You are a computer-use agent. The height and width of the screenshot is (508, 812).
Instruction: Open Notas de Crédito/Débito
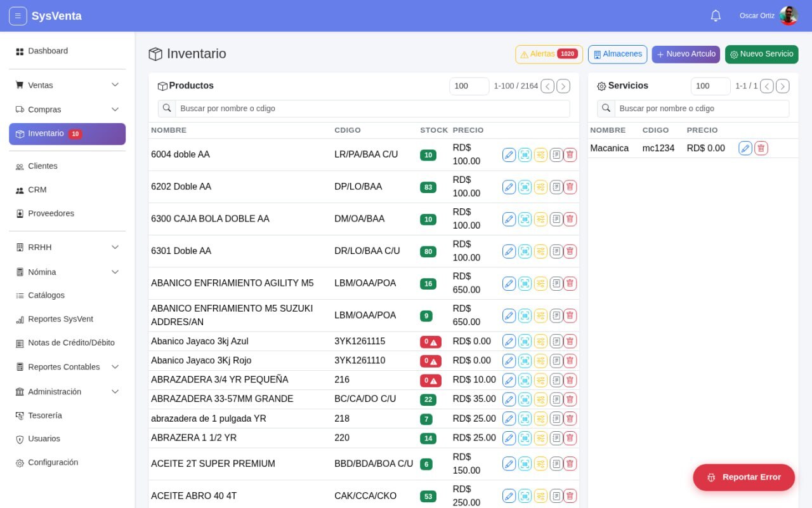tap(67, 343)
